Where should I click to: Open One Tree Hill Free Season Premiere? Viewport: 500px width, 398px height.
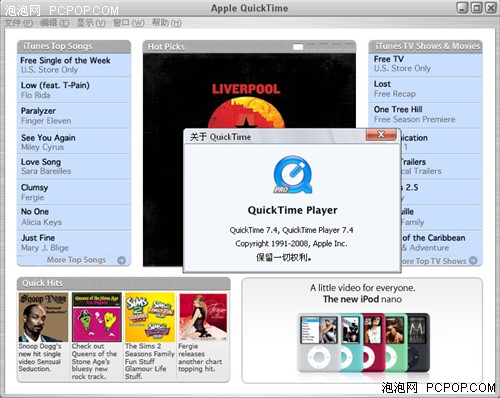426,114
